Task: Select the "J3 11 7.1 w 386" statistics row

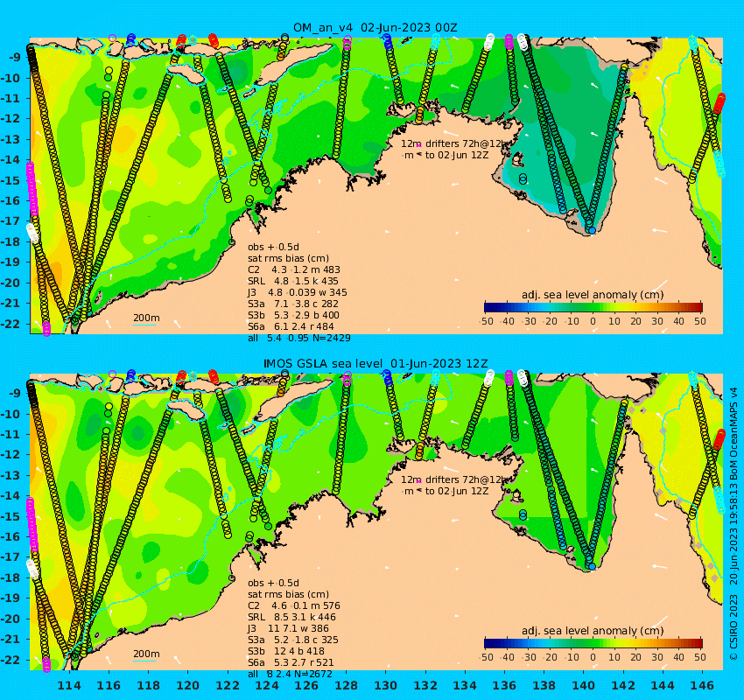Action: point(288,628)
